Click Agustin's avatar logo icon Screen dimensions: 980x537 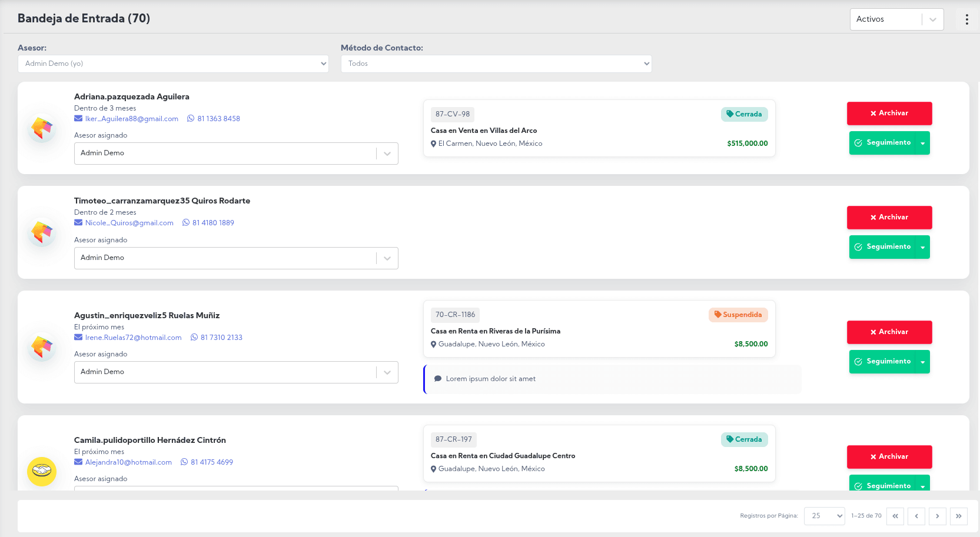click(x=42, y=347)
